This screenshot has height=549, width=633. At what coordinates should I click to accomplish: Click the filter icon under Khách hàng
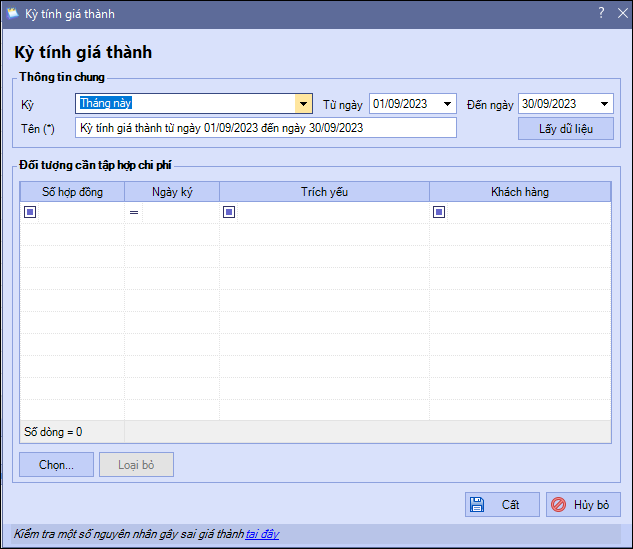tap(439, 212)
